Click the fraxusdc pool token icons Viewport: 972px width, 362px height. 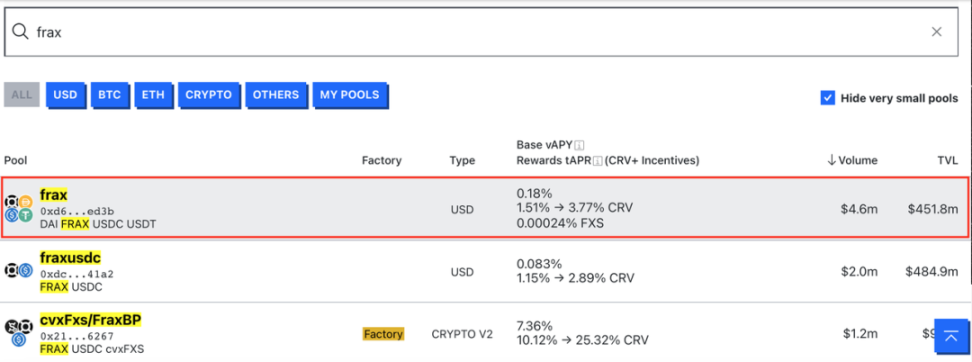coord(19,270)
